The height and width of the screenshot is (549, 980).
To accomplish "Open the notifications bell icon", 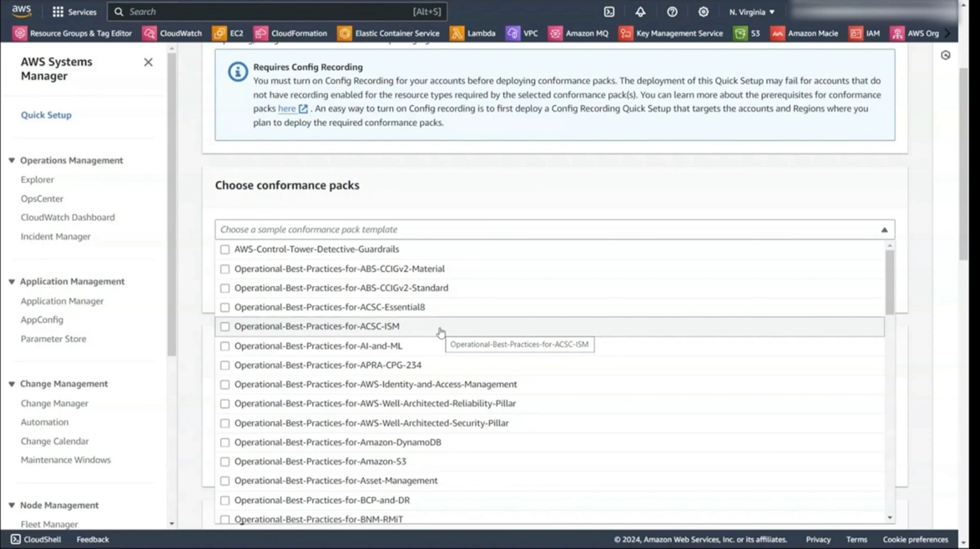I will click(x=640, y=11).
